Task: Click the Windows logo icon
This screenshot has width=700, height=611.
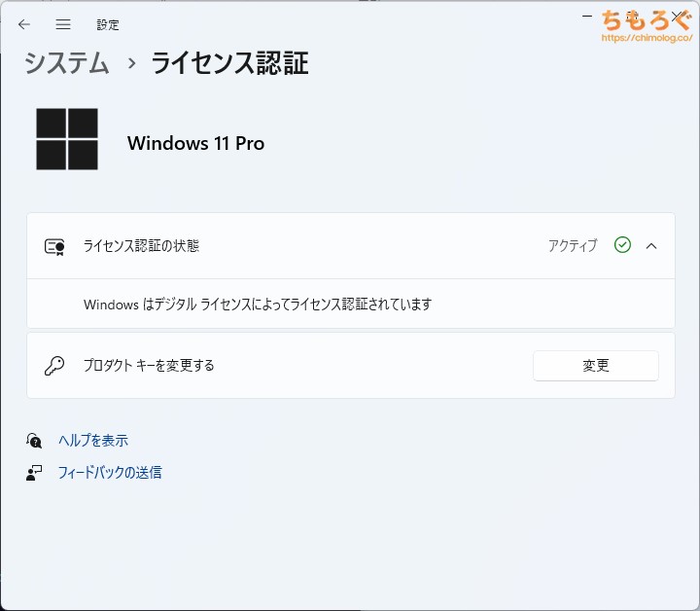Action: 67,139
